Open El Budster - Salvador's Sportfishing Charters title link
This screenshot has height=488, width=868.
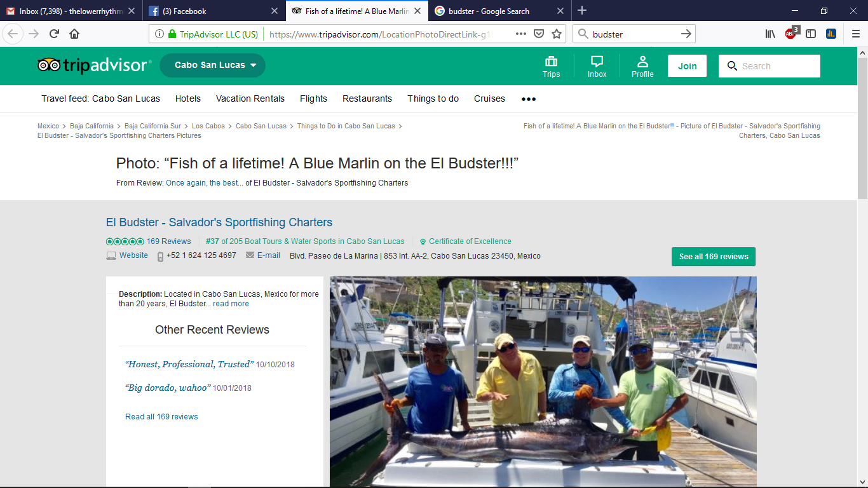tap(219, 222)
